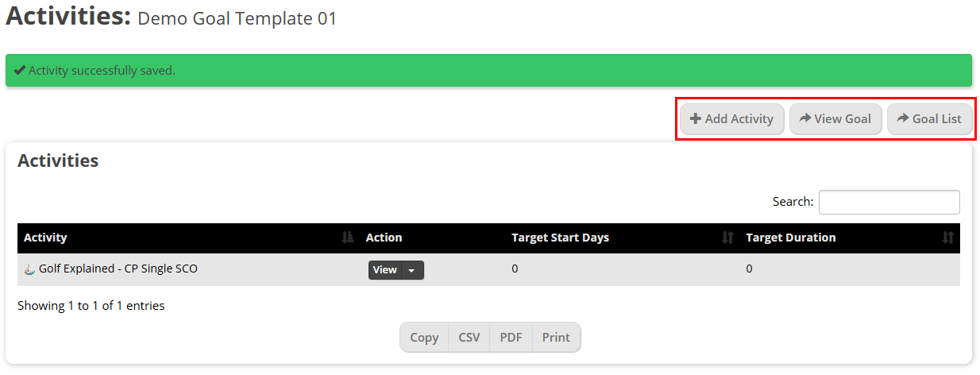
Task: Print the activities table
Action: point(557,337)
